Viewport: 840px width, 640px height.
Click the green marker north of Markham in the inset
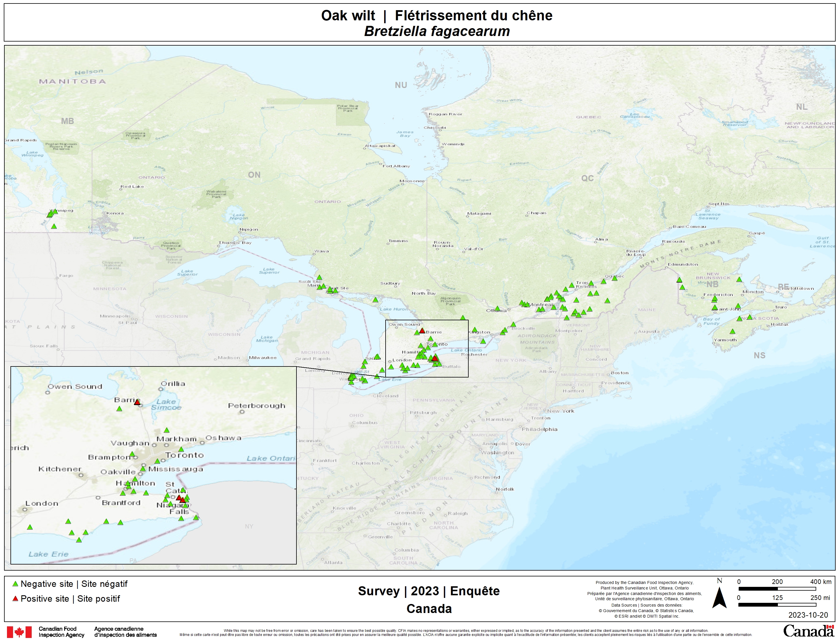point(166,430)
